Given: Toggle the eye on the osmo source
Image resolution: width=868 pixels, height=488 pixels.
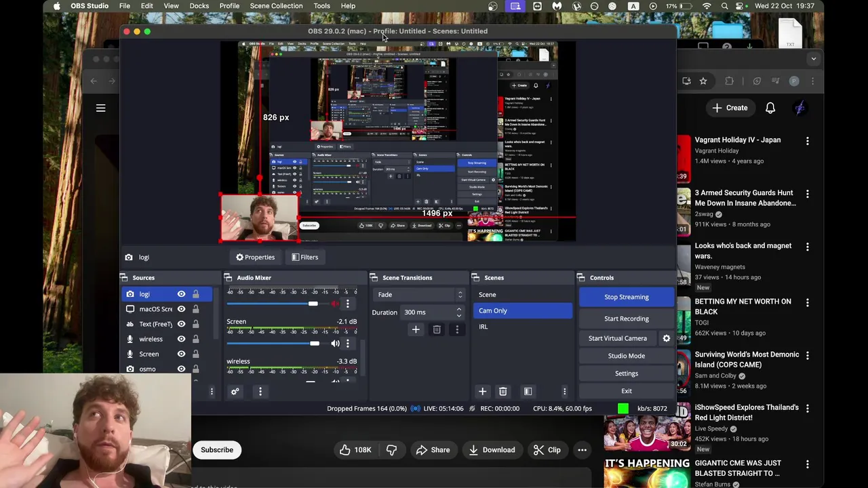Looking at the screenshot, I should (x=181, y=369).
